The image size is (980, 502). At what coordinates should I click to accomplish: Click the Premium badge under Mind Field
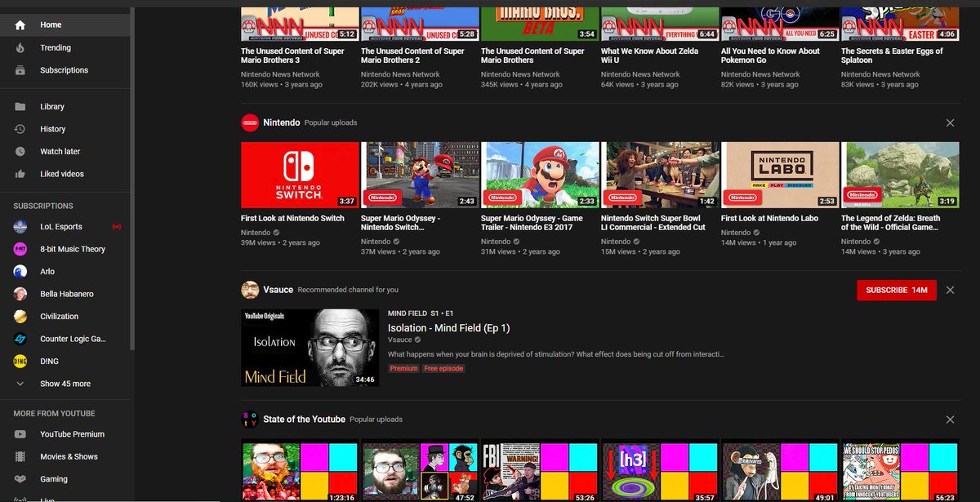pyautogui.click(x=403, y=369)
